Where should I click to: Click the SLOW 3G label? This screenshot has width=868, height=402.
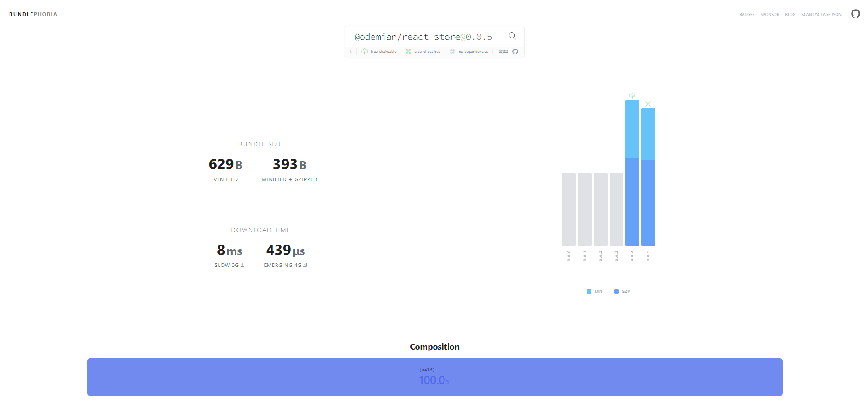point(226,265)
